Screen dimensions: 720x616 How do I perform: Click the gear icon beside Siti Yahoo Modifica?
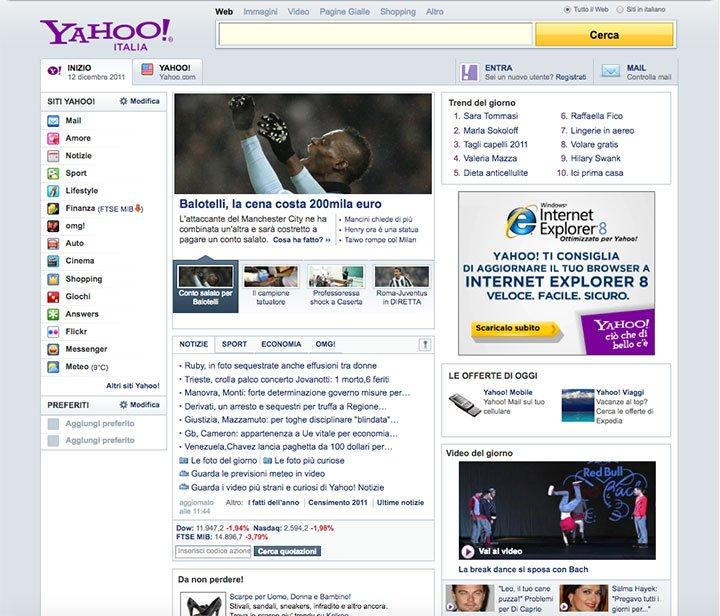click(x=124, y=101)
